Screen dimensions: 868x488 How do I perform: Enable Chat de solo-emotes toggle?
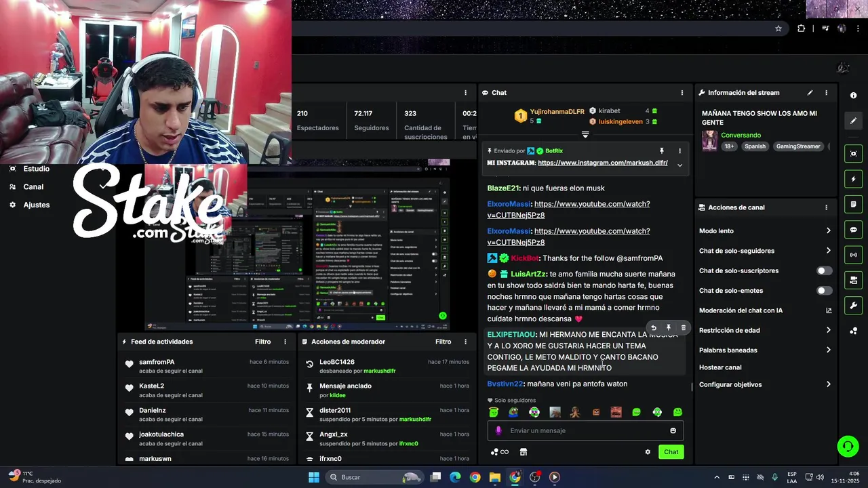[824, 291]
